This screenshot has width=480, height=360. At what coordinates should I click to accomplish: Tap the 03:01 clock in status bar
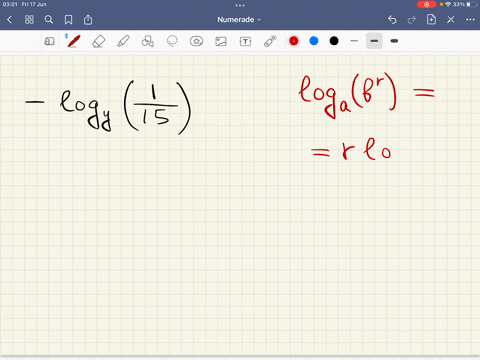tap(10, 4)
